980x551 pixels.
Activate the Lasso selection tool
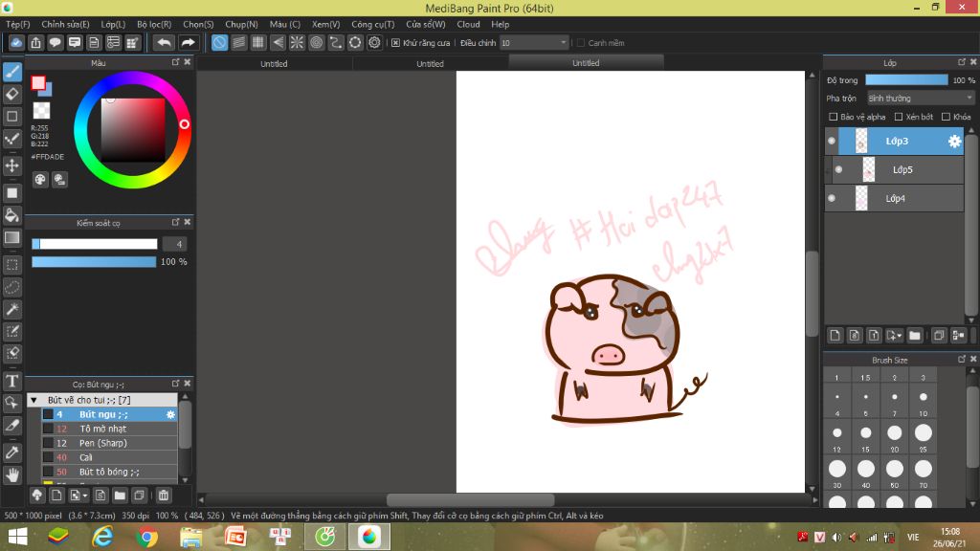click(x=12, y=287)
